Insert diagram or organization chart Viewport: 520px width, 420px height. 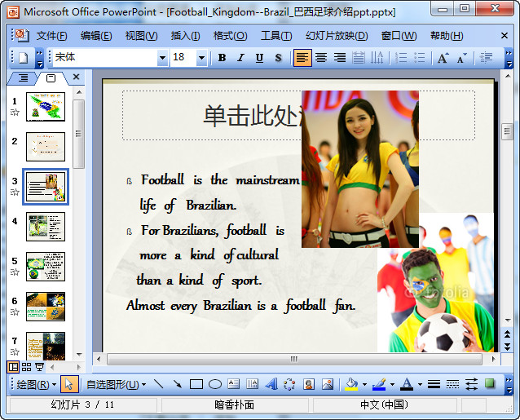[289, 384]
